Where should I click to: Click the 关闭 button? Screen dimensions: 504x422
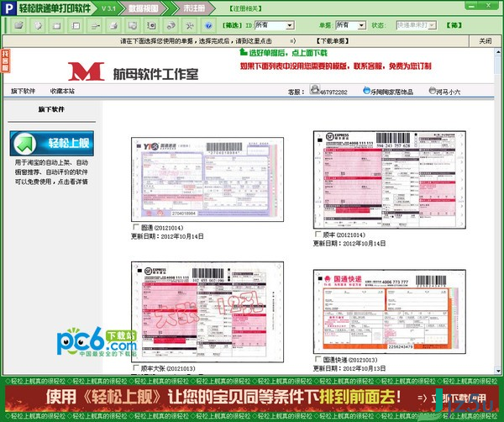point(486,41)
